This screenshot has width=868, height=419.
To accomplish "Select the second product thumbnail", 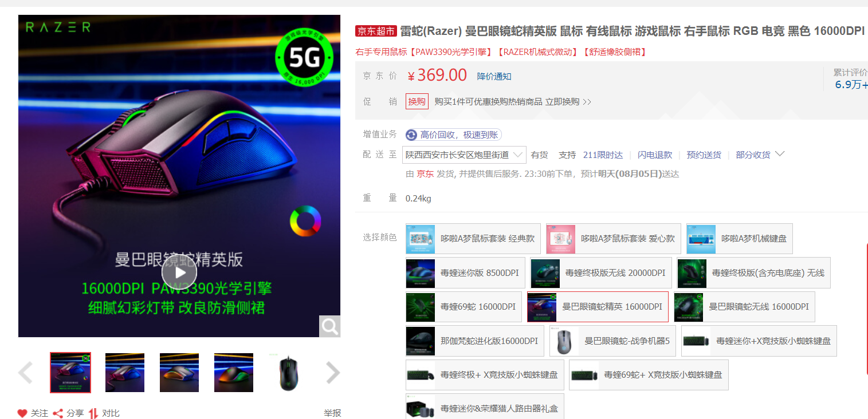I will [125, 373].
